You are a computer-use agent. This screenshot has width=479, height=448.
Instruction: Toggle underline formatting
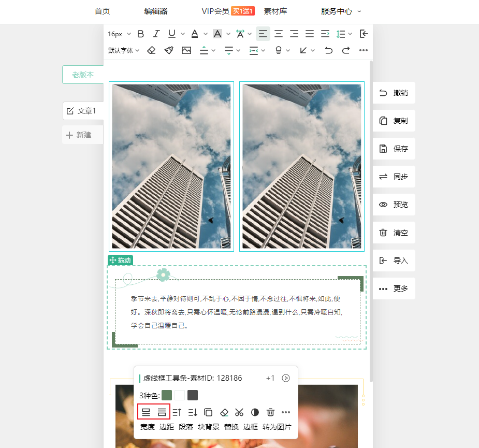[172, 34]
